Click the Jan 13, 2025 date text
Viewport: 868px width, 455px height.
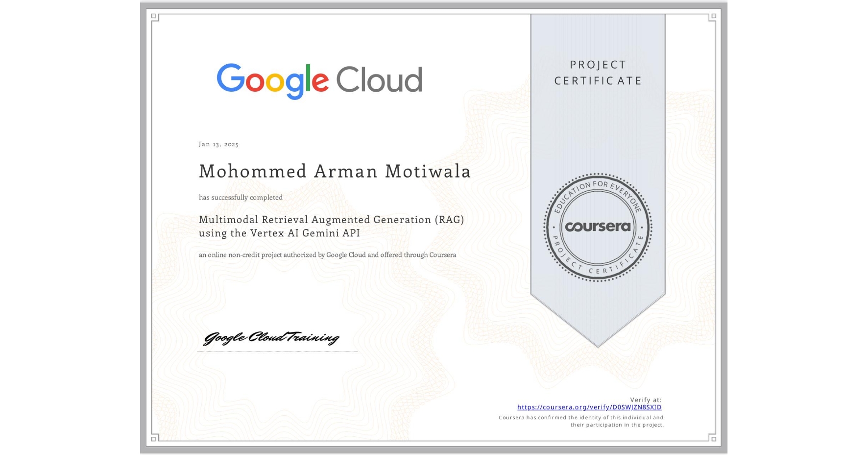218,144
